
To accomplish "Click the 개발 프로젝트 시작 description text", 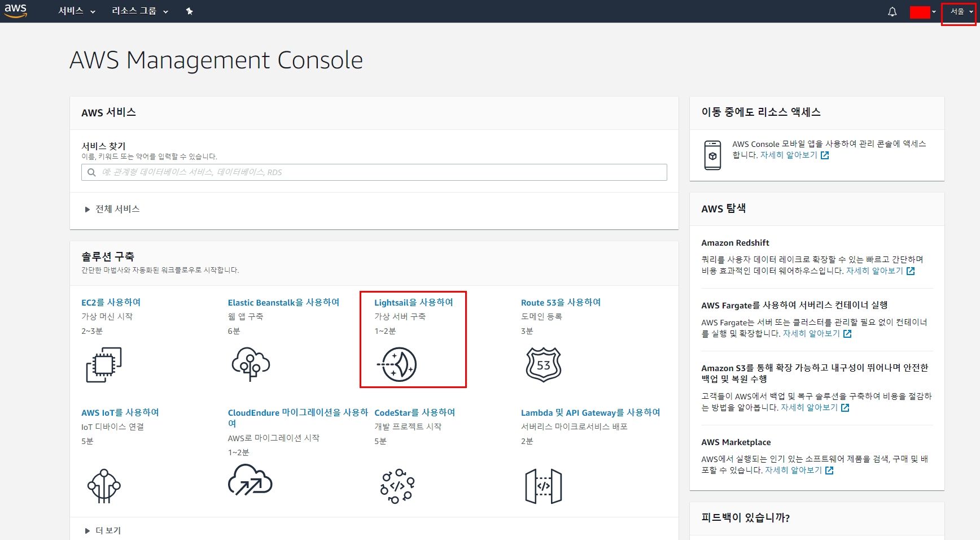I will (x=408, y=426).
